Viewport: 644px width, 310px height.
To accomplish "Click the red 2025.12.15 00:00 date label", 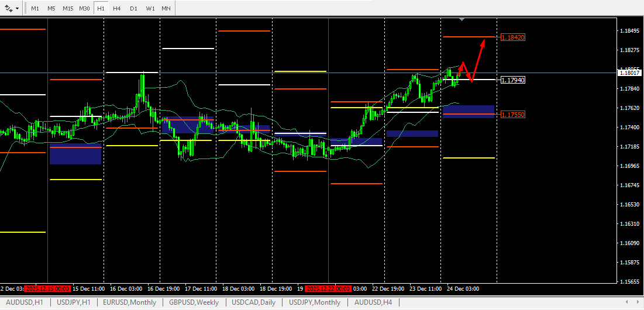I will (47, 288).
